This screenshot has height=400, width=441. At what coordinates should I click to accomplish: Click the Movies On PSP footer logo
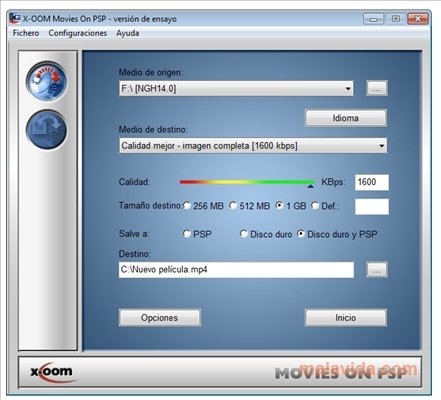343,373
